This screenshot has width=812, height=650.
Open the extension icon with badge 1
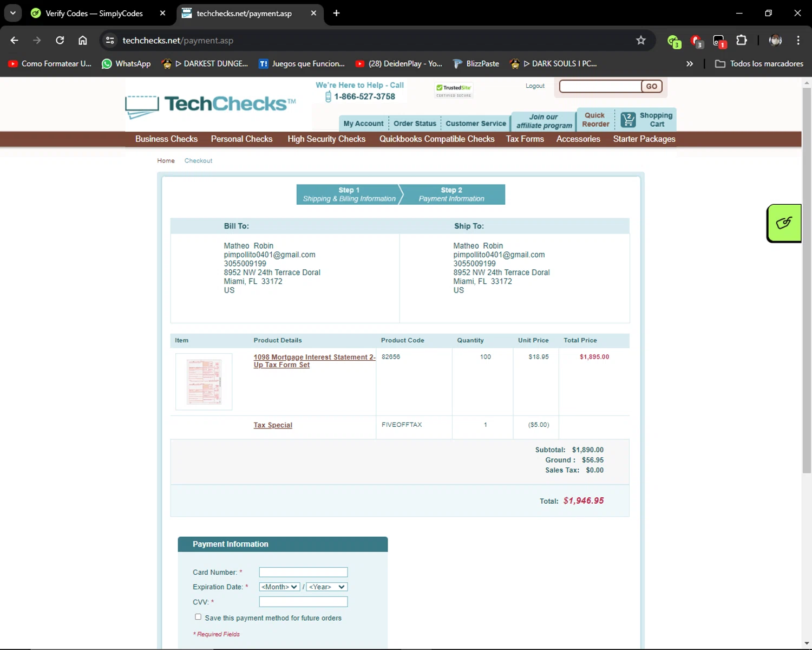pos(719,41)
